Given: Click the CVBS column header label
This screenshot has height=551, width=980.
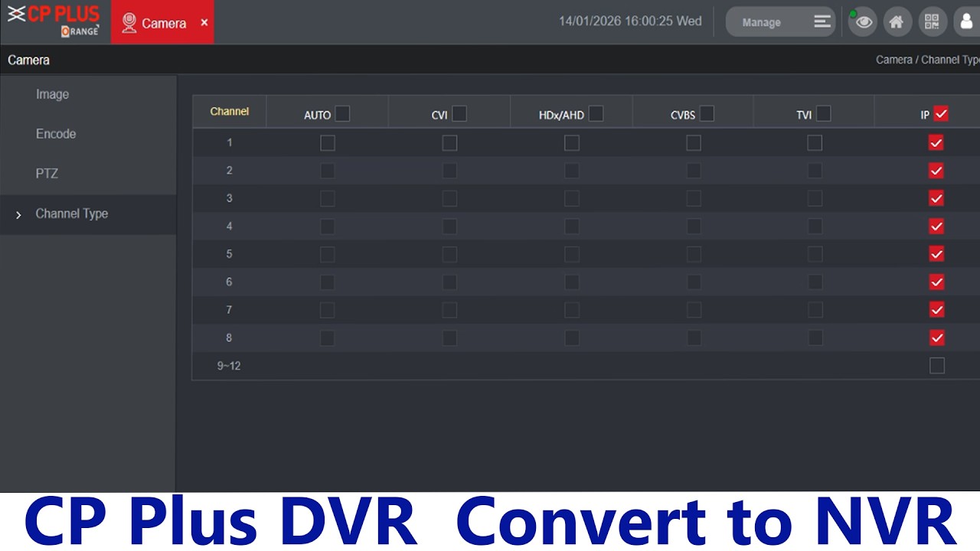Looking at the screenshot, I should pos(683,116).
